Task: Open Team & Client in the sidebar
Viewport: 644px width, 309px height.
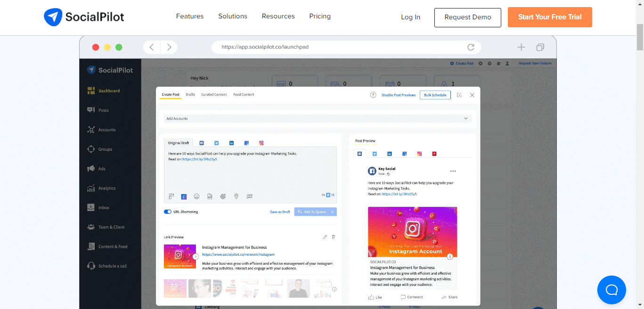Action: point(106,227)
